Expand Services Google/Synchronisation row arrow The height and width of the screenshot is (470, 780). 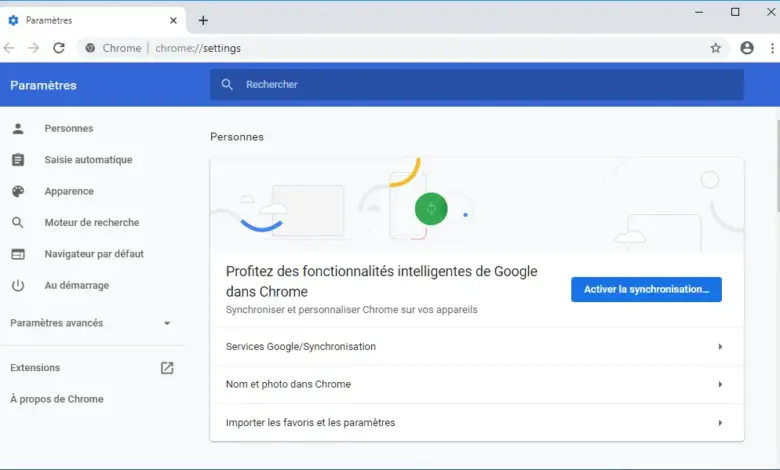click(720, 347)
